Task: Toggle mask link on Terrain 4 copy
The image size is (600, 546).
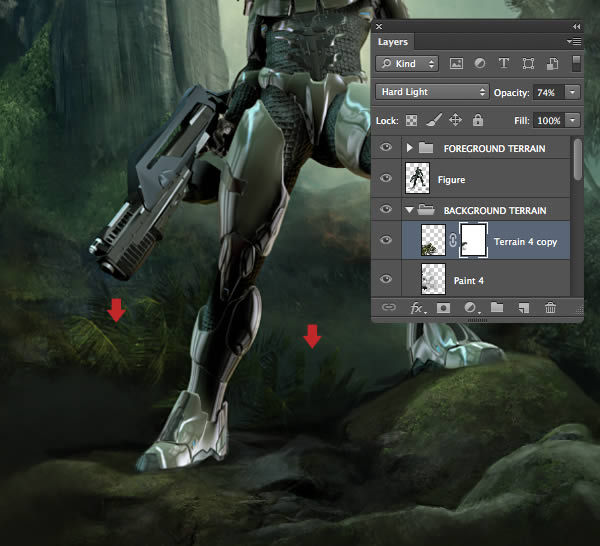Action: coord(453,240)
